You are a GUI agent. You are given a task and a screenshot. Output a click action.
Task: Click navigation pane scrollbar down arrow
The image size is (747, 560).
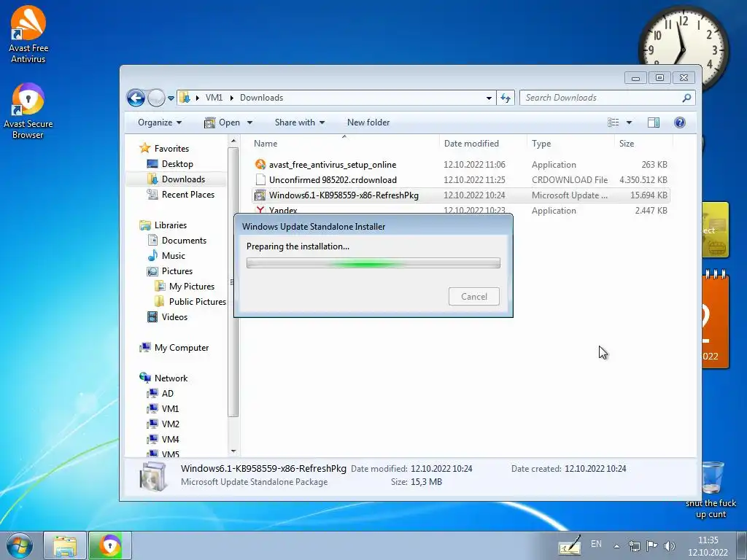pyautogui.click(x=233, y=451)
